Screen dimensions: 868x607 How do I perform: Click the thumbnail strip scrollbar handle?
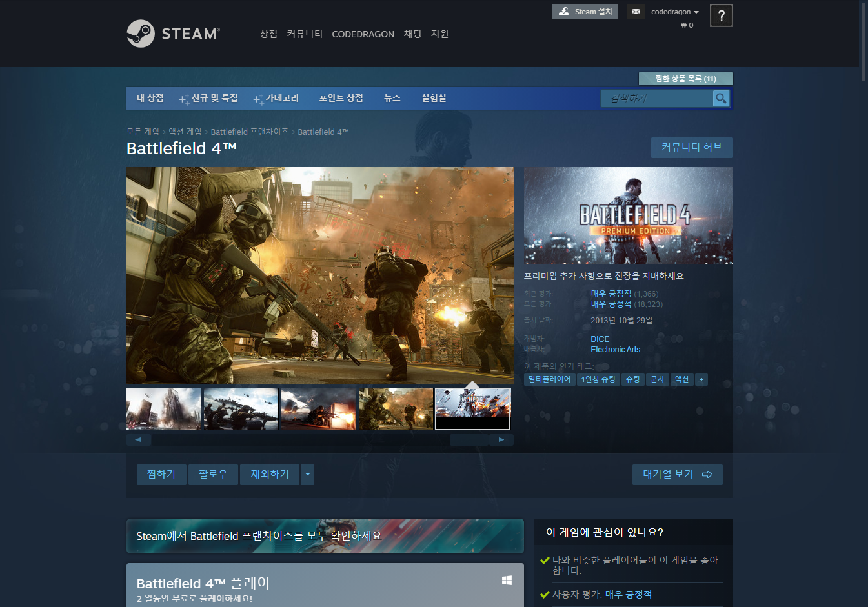click(469, 439)
